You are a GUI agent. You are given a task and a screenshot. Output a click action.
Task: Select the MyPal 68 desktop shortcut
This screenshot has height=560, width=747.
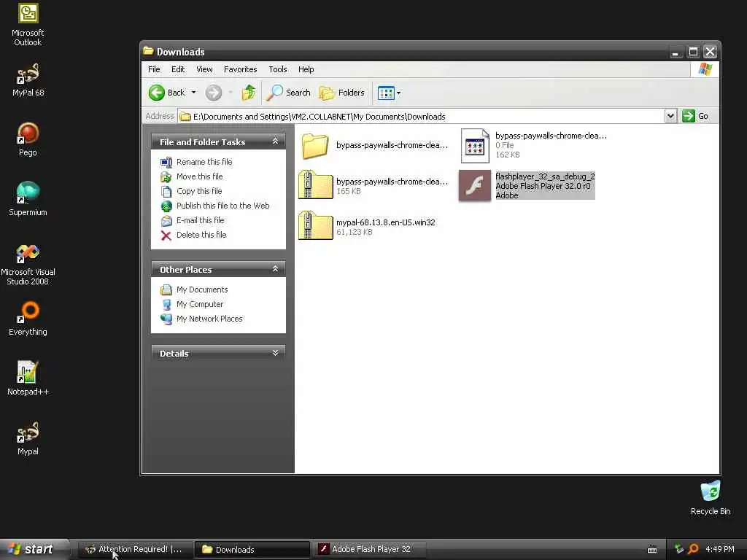28,80
